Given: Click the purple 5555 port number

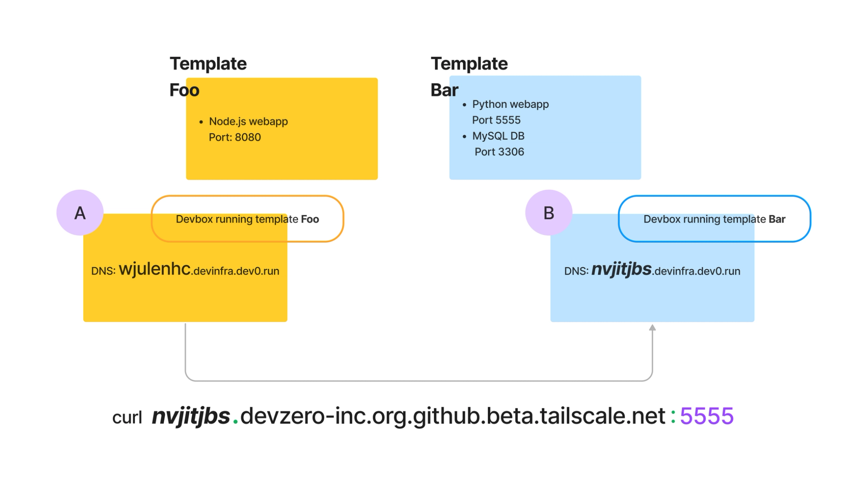Looking at the screenshot, I should click(707, 416).
